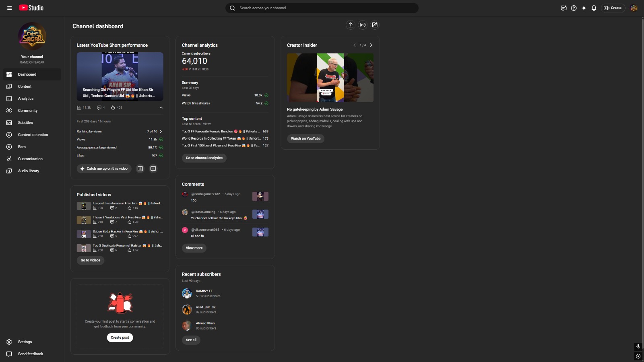This screenshot has height=362, width=644.
Task: Open comments icon beside Catch me up
Action: (153, 169)
